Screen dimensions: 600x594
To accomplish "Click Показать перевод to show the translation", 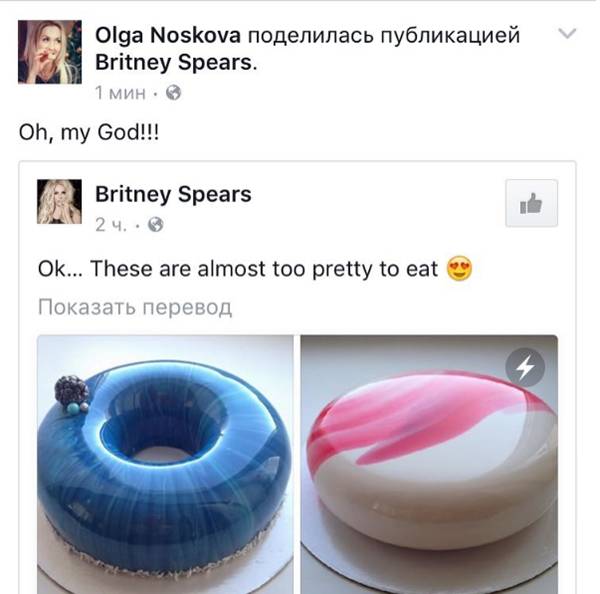I will [135, 307].
